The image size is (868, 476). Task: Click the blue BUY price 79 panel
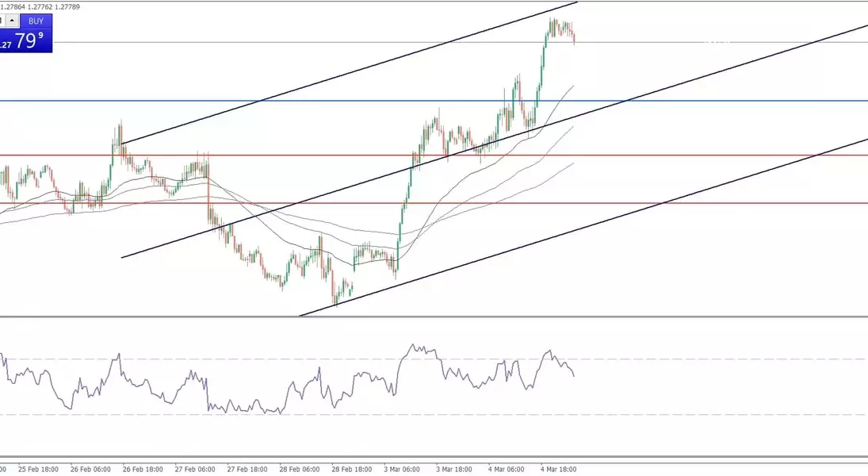pos(28,41)
